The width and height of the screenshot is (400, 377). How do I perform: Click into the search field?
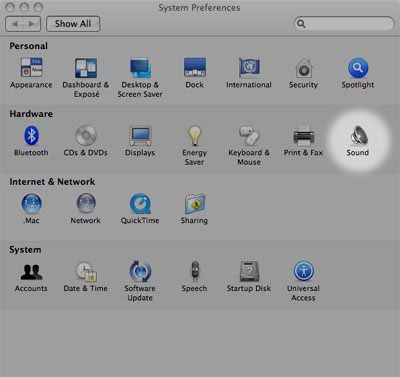(344, 24)
